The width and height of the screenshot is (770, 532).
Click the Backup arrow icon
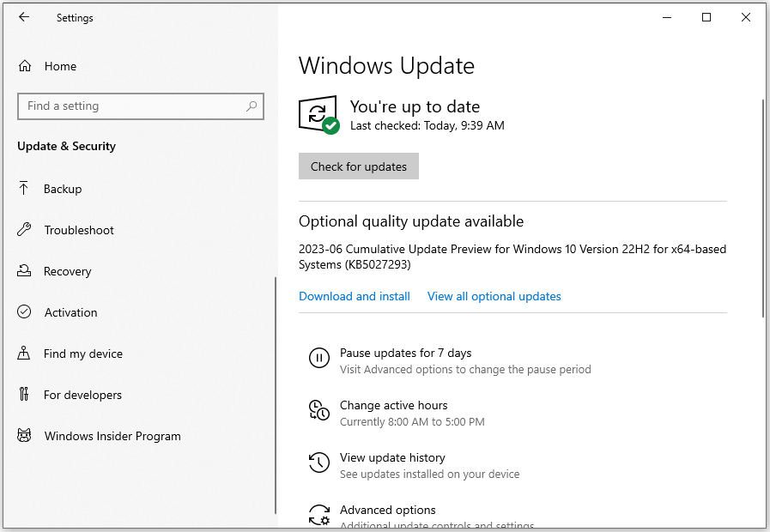(25, 189)
